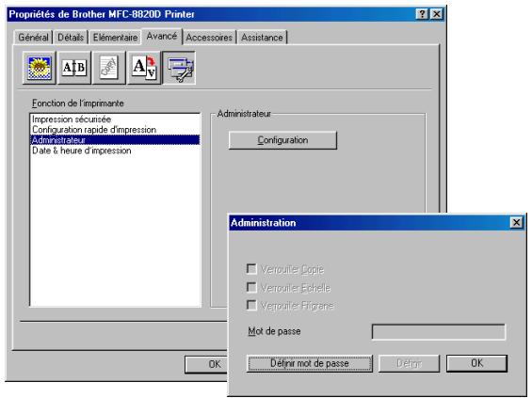The height and width of the screenshot is (398, 532).
Task: Go to the Assistance tab
Action: tap(262, 38)
